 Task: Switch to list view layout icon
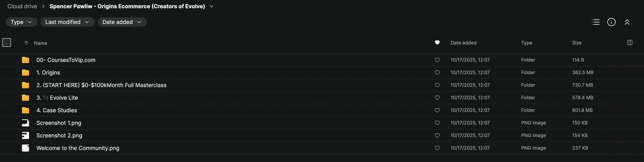(596, 22)
